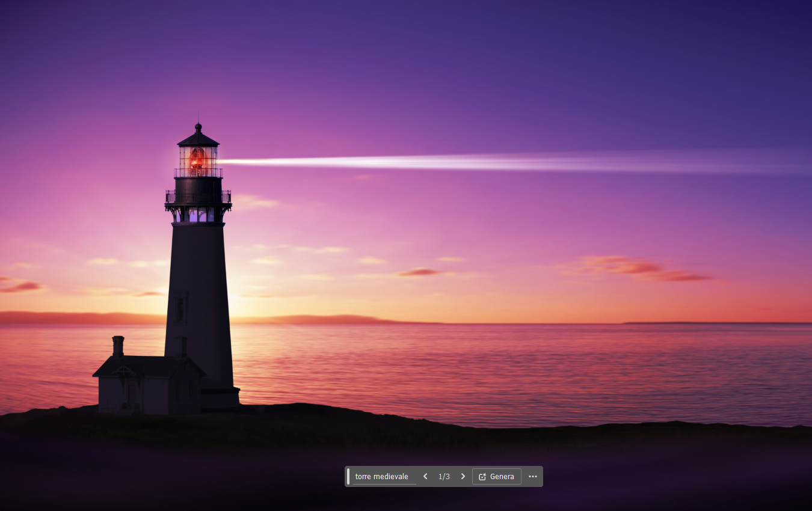Image resolution: width=812 pixels, height=511 pixels.
Task: Grab the contextual bar's left drag handle
Action: coord(348,476)
